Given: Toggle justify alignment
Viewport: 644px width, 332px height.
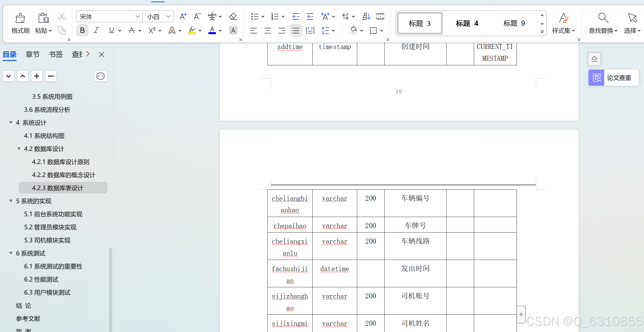Looking at the screenshot, I should (296, 31).
